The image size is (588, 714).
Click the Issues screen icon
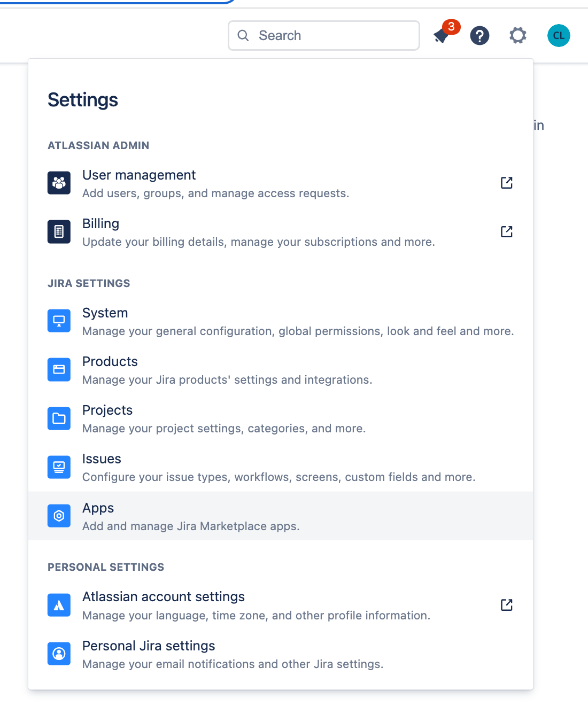[x=59, y=467]
